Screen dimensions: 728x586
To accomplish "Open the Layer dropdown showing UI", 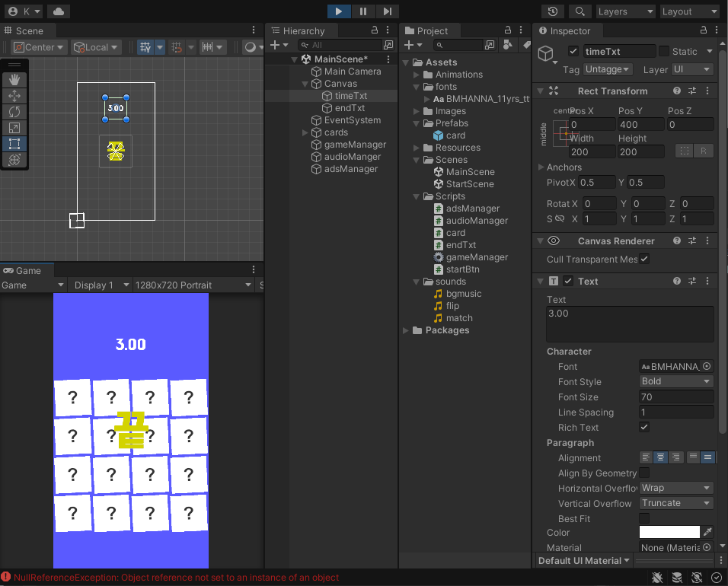I will (x=691, y=69).
